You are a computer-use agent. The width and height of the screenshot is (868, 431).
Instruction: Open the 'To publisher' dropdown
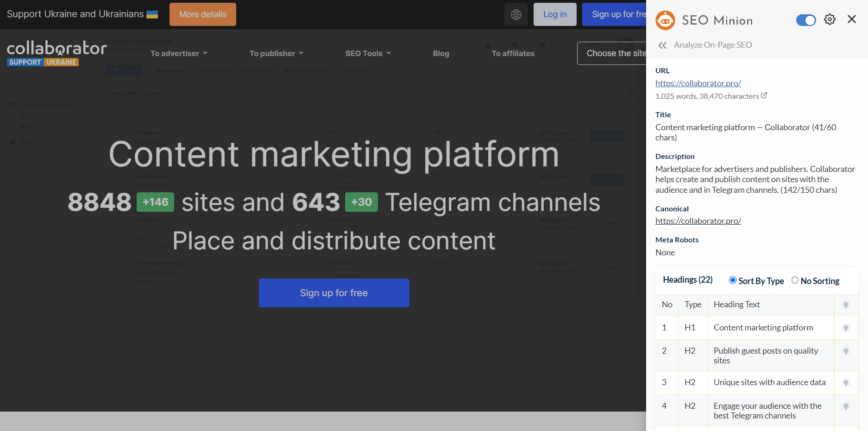(276, 53)
